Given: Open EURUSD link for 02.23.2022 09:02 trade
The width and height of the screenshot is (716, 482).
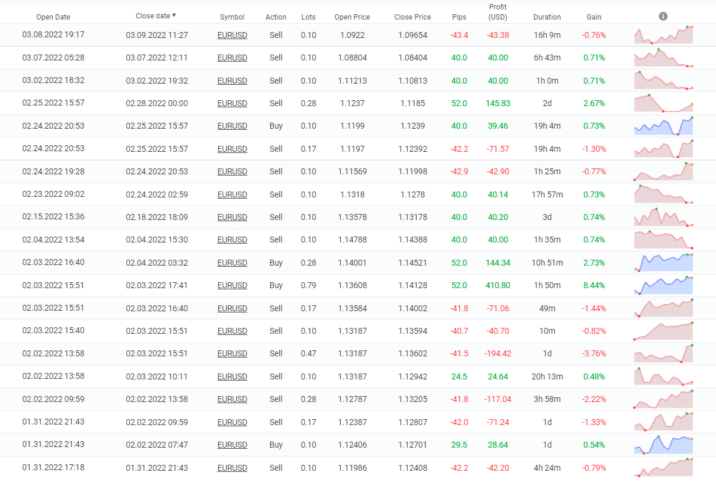Looking at the screenshot, I should click(x=232, y=194).
